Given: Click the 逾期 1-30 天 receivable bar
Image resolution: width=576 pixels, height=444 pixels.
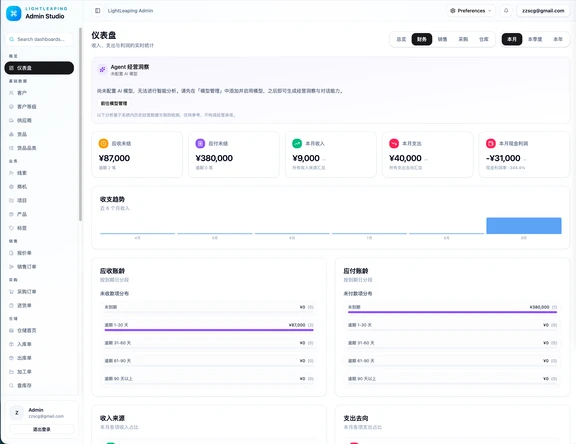Looking at the screenshot, I should (209, 330).
